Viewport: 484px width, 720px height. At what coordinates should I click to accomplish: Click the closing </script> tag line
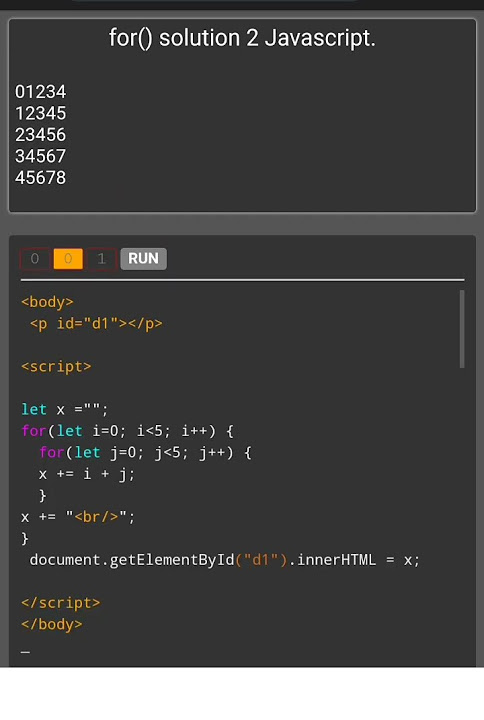(61, 603)
